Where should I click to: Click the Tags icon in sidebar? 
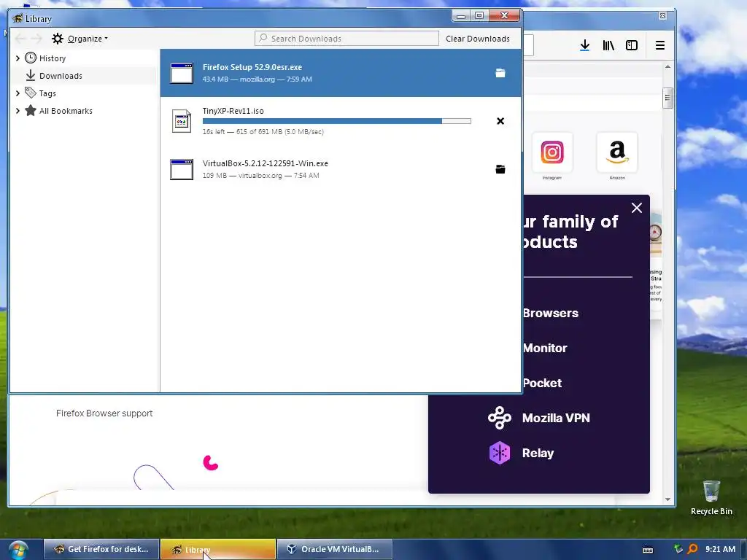pos(31,93)
